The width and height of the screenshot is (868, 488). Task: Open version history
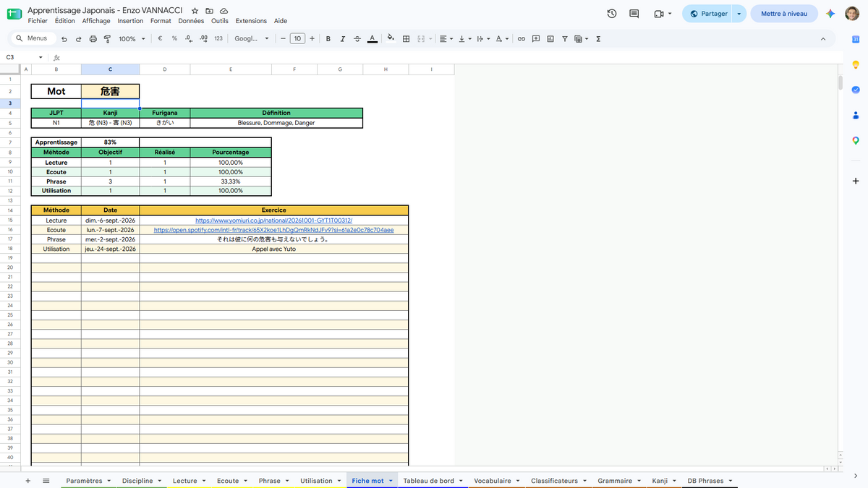click(612, 14)
